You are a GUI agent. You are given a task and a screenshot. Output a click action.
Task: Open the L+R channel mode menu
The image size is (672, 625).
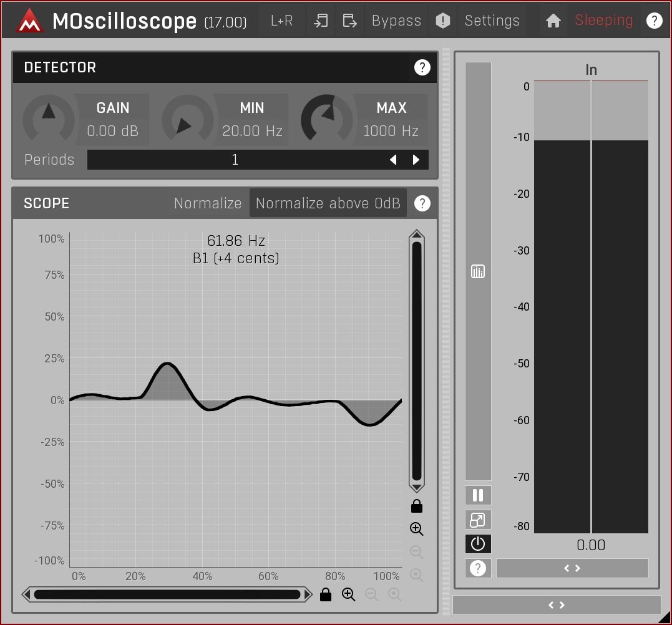pos(281,21)
